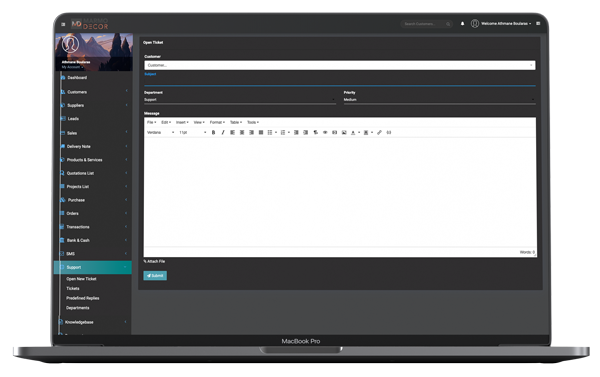Click inside the Subject input field
Image resolution: width=600 pixels, height=377 pixels.
point(340,80)
